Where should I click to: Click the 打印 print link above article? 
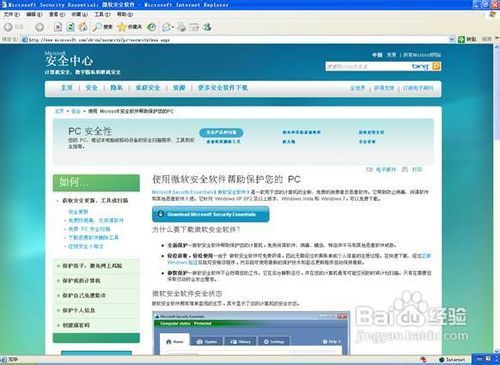(417, 169)
